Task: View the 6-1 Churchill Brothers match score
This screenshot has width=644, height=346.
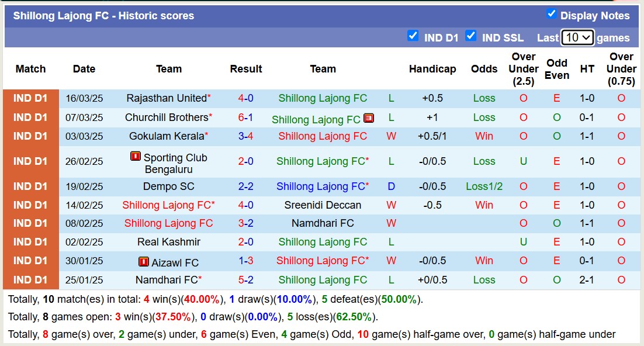Action: pos(245,117)
